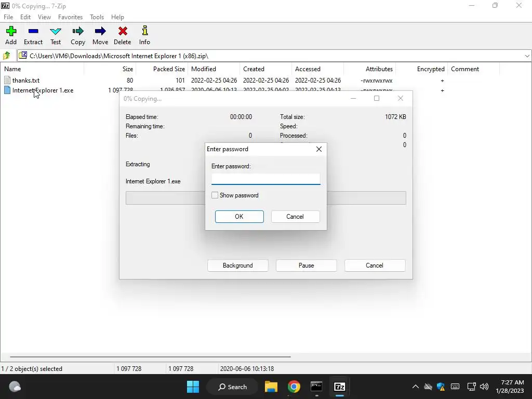Sort by Encrypted column header

pos(422,69)
